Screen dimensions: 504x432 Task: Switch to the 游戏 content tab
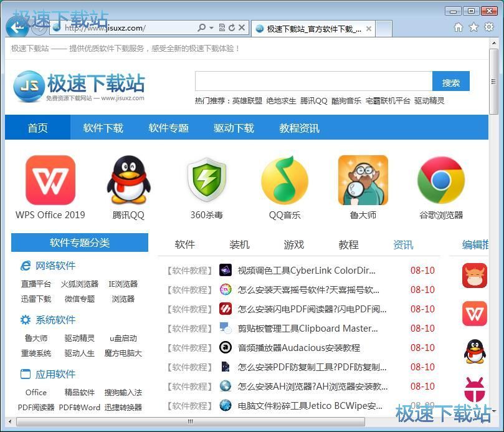point(294,244)
